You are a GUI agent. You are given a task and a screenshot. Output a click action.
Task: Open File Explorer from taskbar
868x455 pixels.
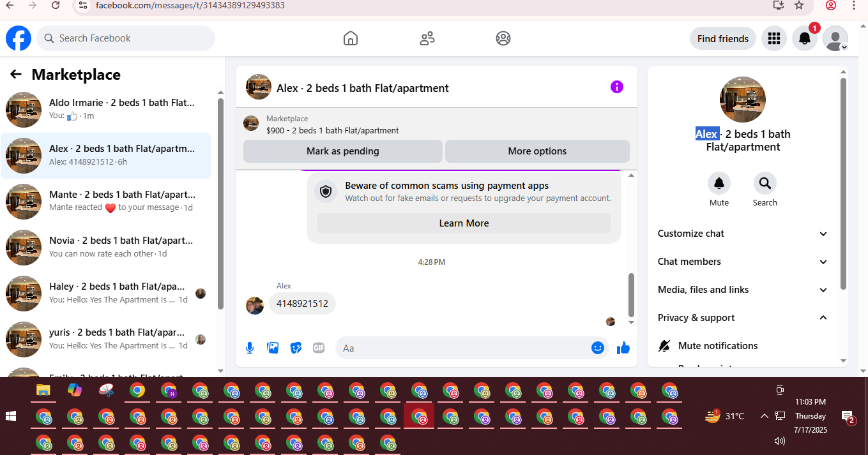coord(43,390)
